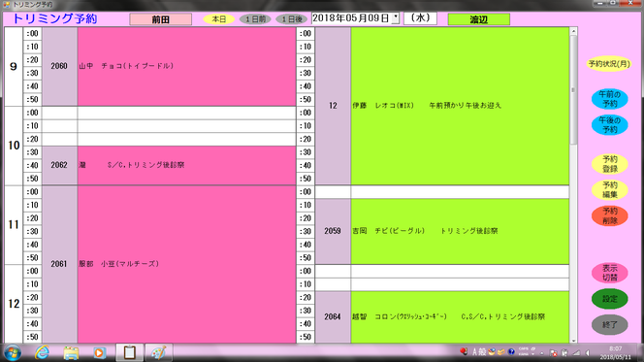Image resolution: width=644 pixels, height=362 pixels.
Task: Open the file explorer taskbar icon
Action: click(x=71, y=353)
